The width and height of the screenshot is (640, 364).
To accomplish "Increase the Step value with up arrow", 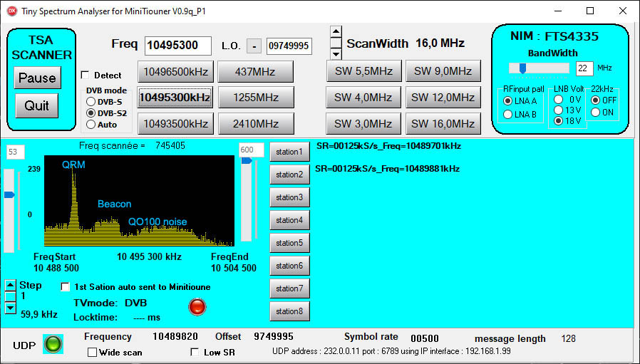I will pyautogui.click(x=10, y=285).
